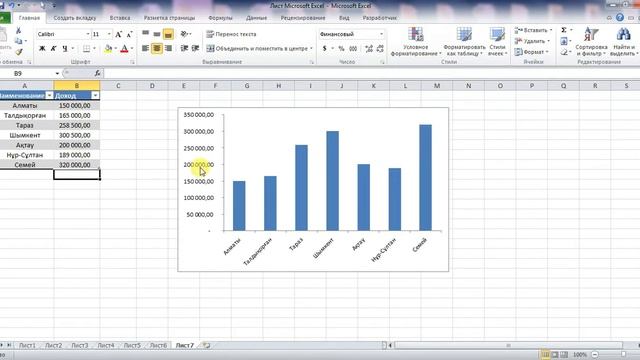Open the cell borders button
The width and height of the screenshot is (640, 360).
[86, 49]
